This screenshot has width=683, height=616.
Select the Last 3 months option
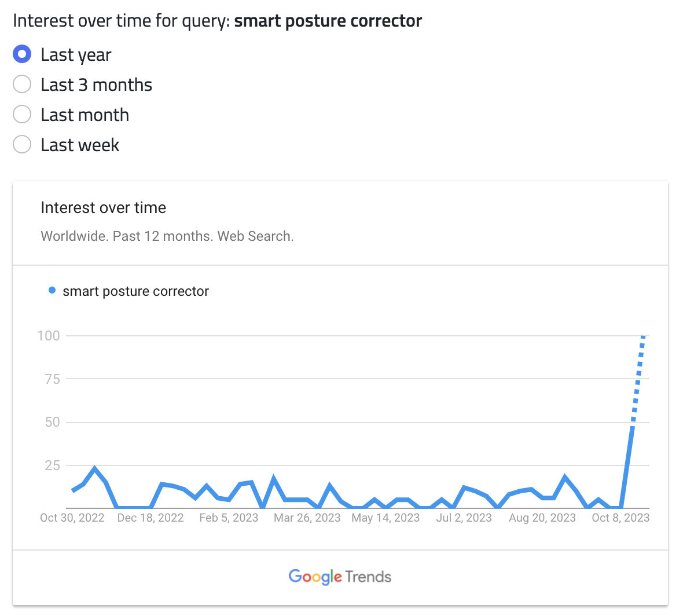(22, 85)
